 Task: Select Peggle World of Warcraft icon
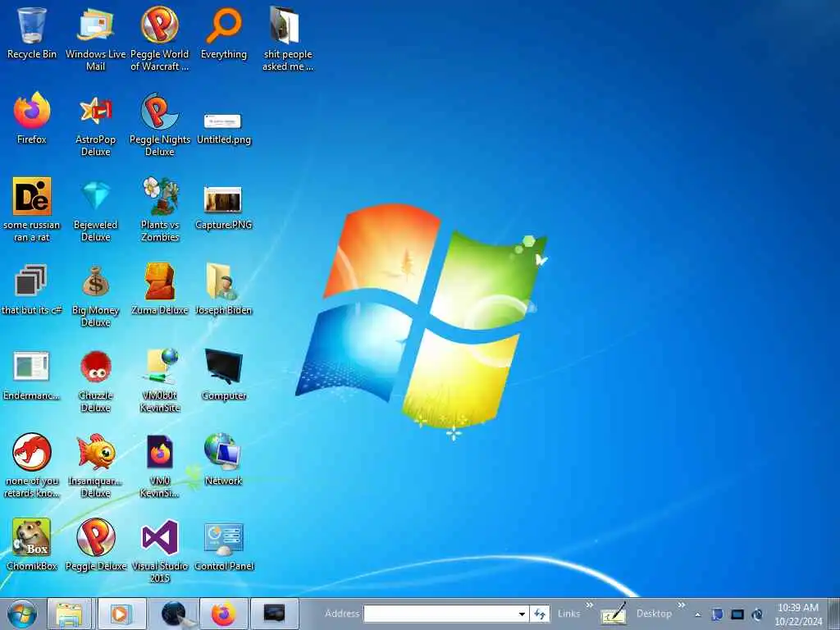pyautogui.click(x=160, y=39)
